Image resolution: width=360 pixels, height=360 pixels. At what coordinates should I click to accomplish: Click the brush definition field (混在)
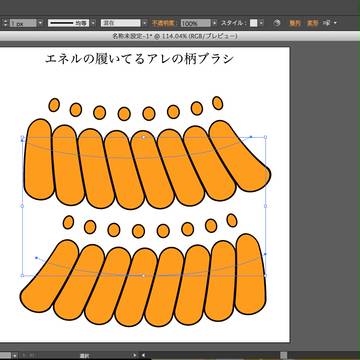click(x=121, y=23)
